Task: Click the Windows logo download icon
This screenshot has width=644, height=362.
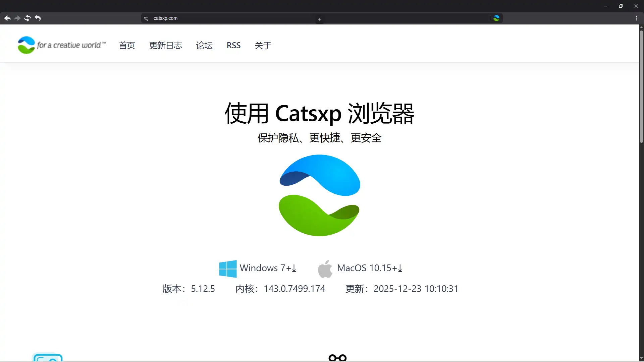Action: tap(227, 268)
